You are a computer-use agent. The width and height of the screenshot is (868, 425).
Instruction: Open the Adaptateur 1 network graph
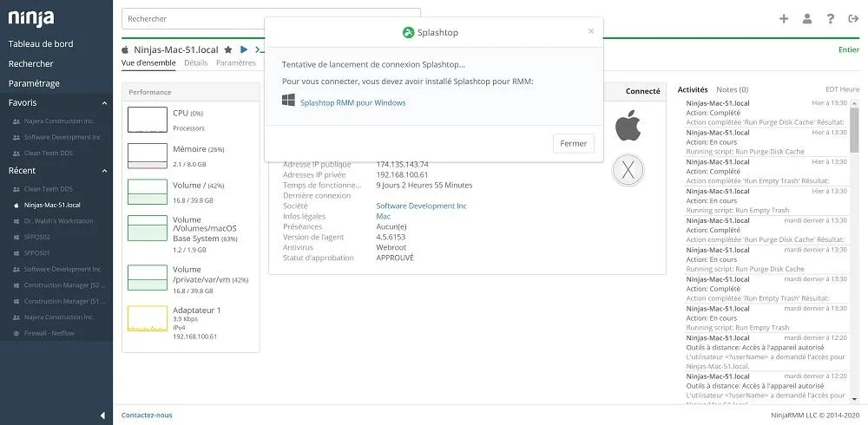[x=148, y=319]
